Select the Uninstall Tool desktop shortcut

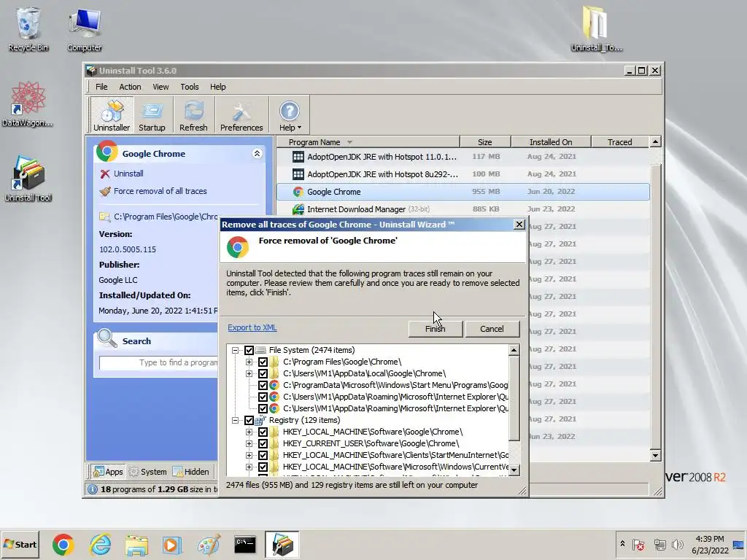(28, 179)
